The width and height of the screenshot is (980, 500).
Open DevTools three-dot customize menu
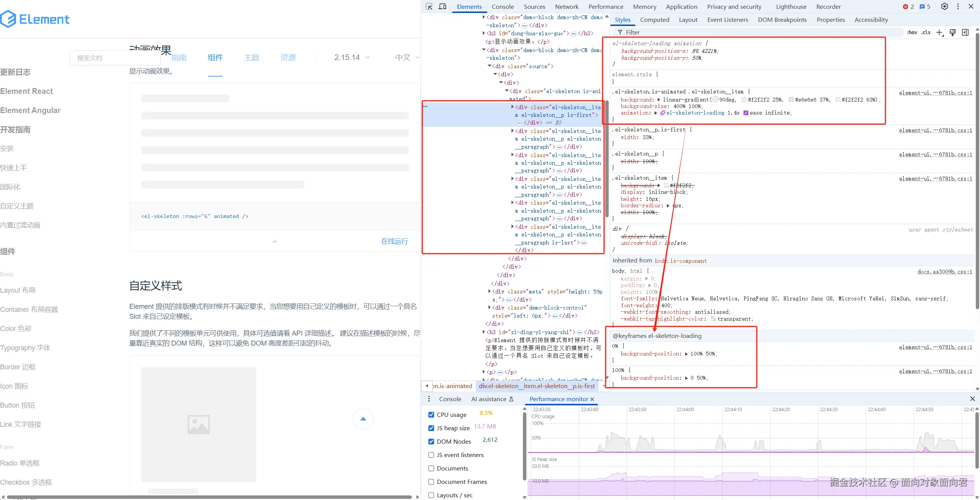coord(958,7)
